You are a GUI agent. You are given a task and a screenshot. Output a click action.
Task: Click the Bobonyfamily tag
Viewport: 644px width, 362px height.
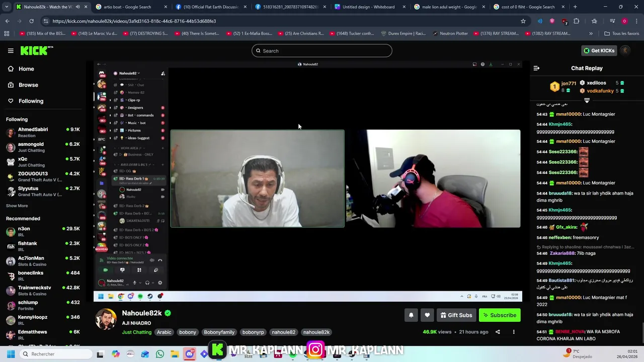[x=219, y=332]
